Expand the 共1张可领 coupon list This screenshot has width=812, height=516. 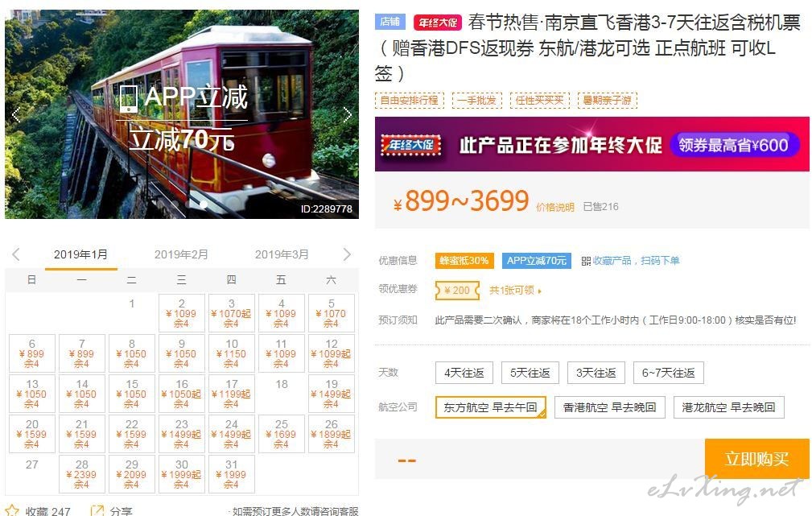coord(515,291)
